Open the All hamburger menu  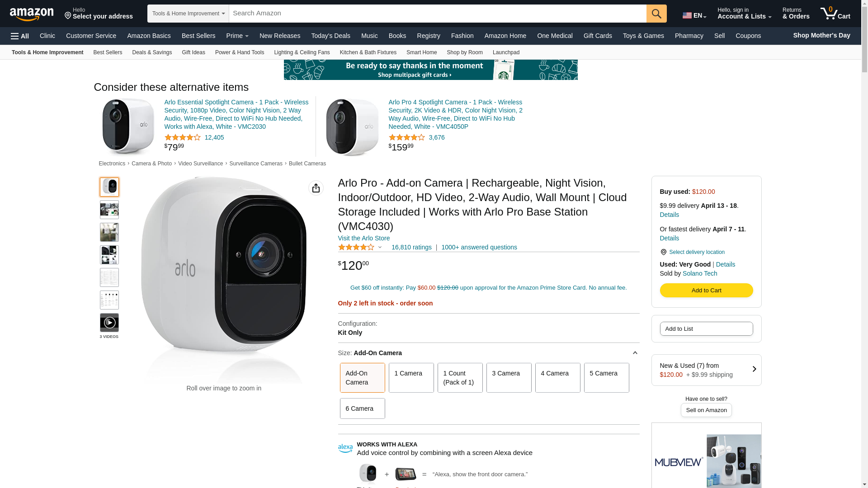[20, 36]
